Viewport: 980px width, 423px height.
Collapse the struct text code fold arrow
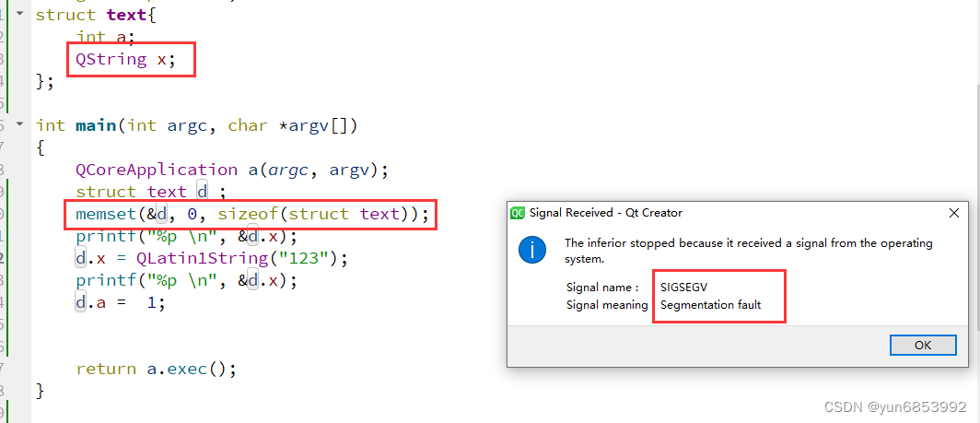tap(19, 13)
